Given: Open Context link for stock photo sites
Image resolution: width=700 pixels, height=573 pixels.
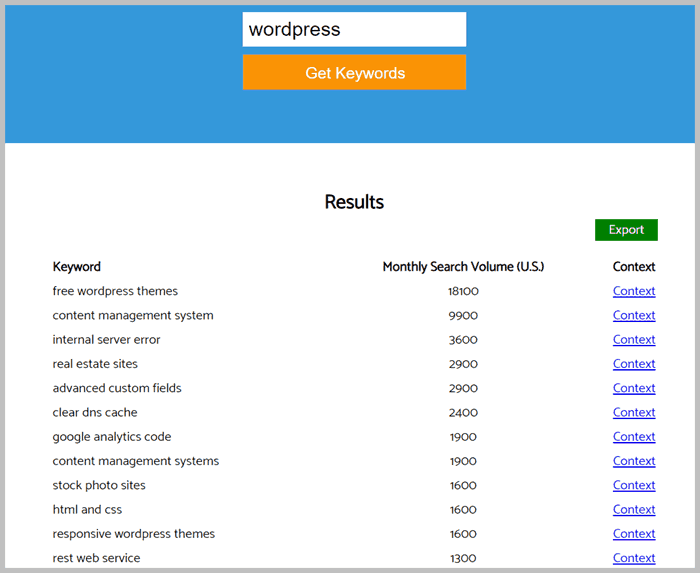Looking at the screenshot, I should pyautogui.click(x=633, y=485).
